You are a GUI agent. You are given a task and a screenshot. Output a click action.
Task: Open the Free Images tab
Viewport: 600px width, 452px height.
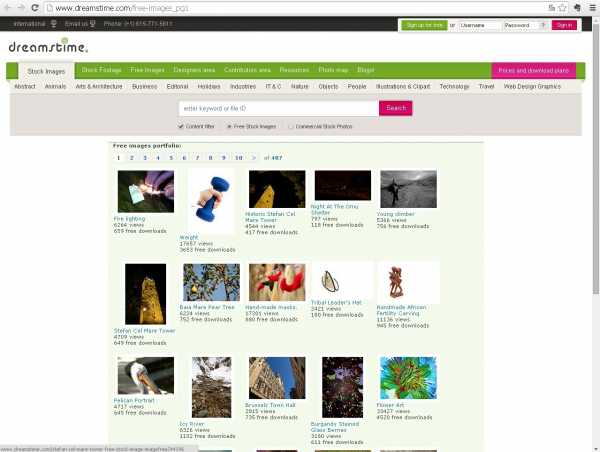pos(147,70)
